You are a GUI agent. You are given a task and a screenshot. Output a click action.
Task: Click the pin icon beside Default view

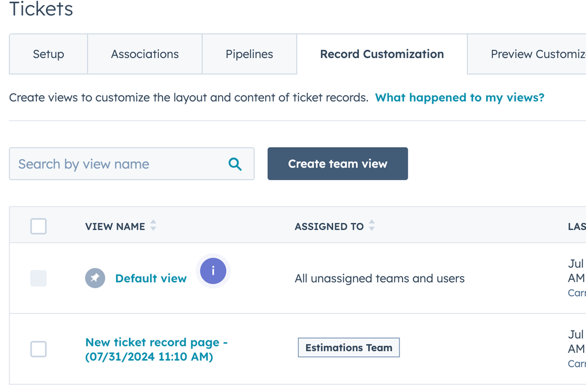pyautogui.click(x=95, y=278)
